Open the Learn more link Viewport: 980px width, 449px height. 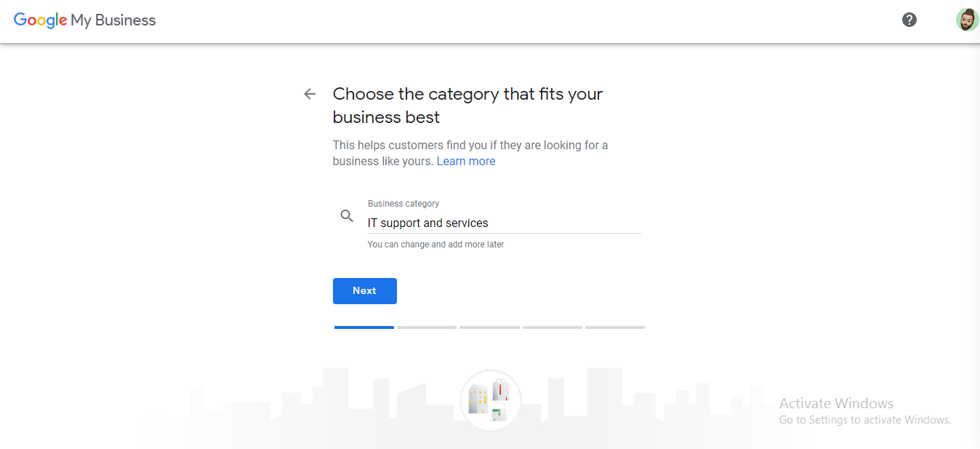click(466, 161)
